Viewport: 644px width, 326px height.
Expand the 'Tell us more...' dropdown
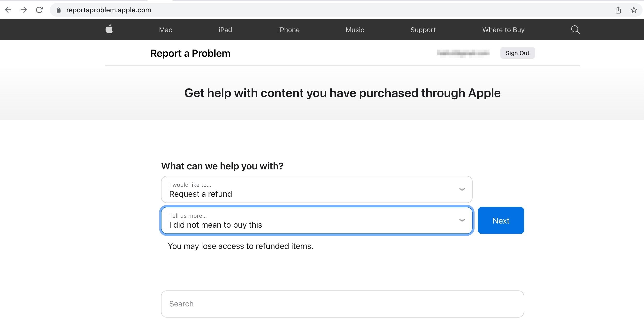pyautogui.click(x=316, y=220)
